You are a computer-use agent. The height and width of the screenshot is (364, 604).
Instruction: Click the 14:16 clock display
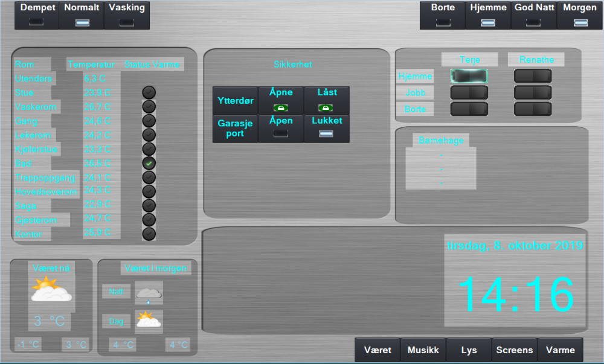[516, 296]
